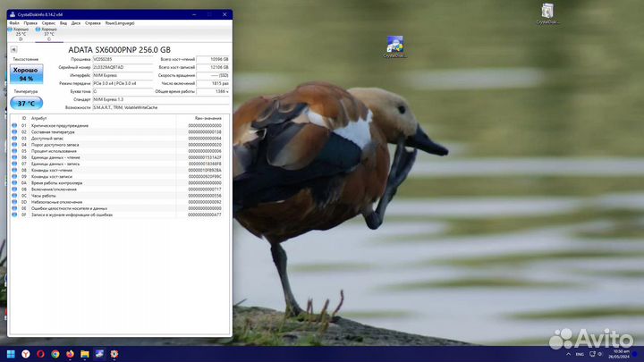The image size is (644, 362).
Task: Open the CrystalDiskInfo file icon at top right
Action: click(548, 13)
